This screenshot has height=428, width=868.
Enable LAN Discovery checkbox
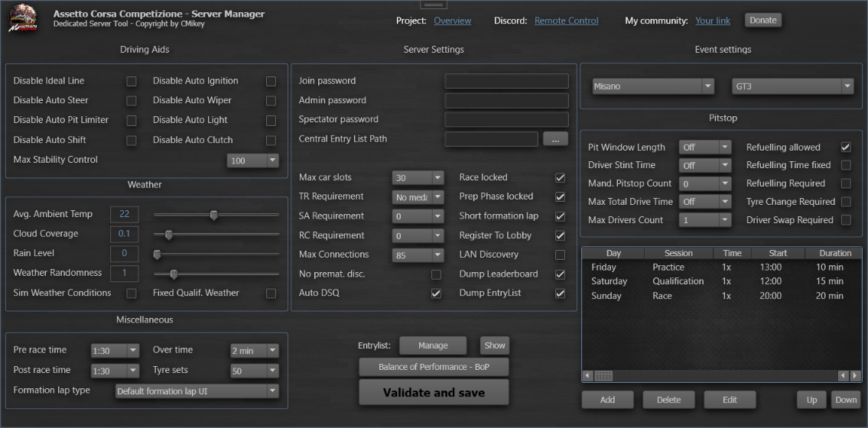click(561, 255)
